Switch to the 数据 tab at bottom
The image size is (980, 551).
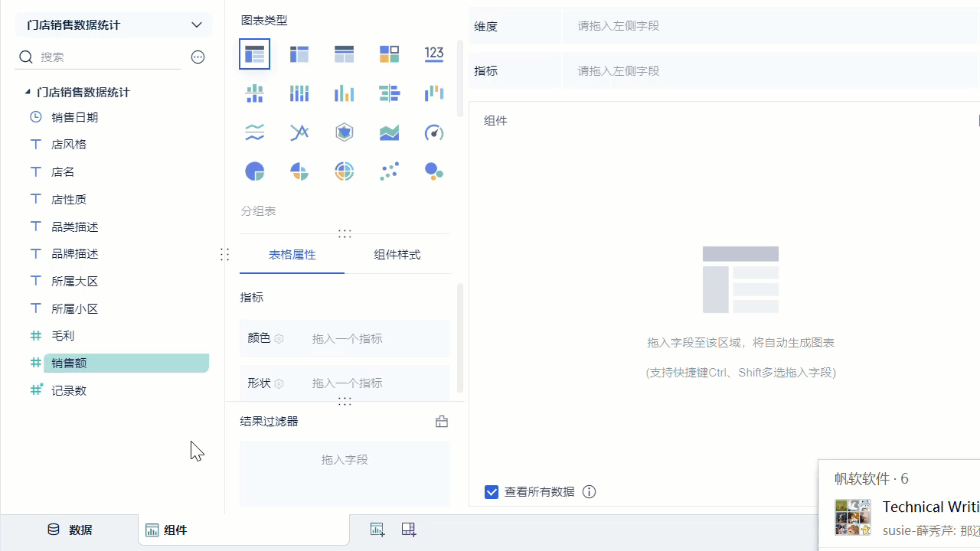coord(69,529)
